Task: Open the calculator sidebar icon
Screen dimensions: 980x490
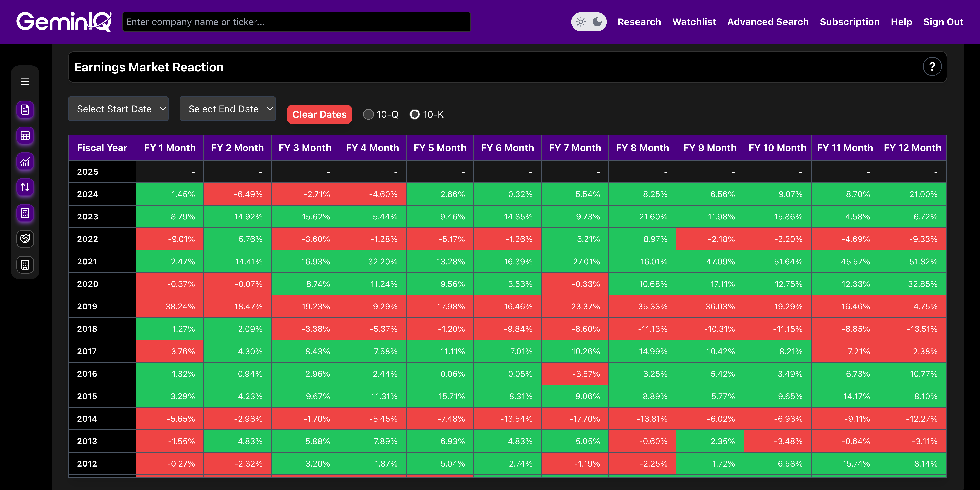Action: click(x=25, y=213)
